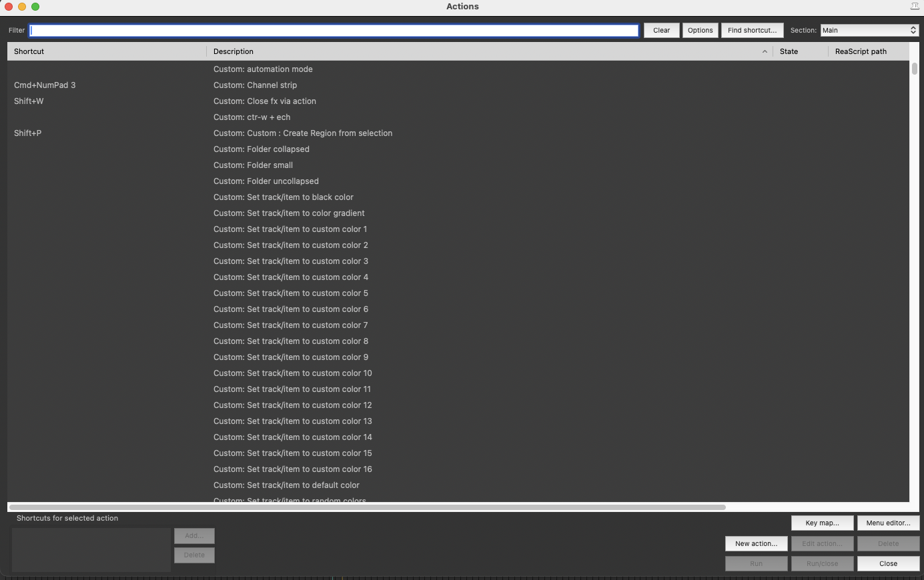Open the Menu editor
This screenshot has width=924, height=580.
coord(888,523)
